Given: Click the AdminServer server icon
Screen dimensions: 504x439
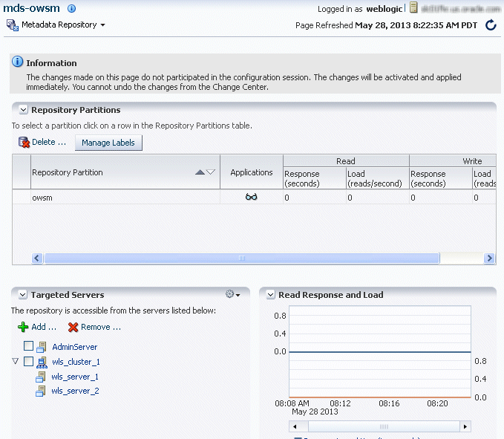Looking at the screenshot, I should click(42, 347).
